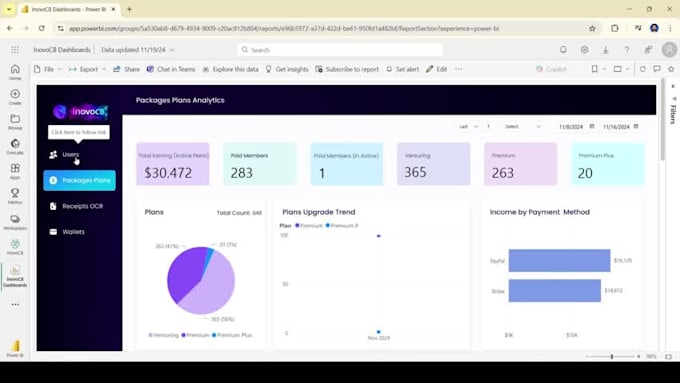Open the Workspaces icon in sidebar
The image size is (680, 383).
(15, 222)
